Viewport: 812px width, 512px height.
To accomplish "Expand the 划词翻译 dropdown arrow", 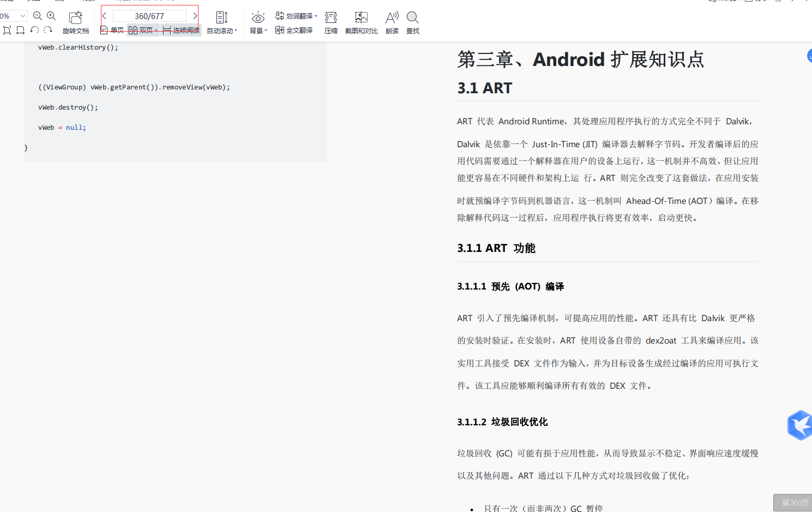I will [316, 16].
